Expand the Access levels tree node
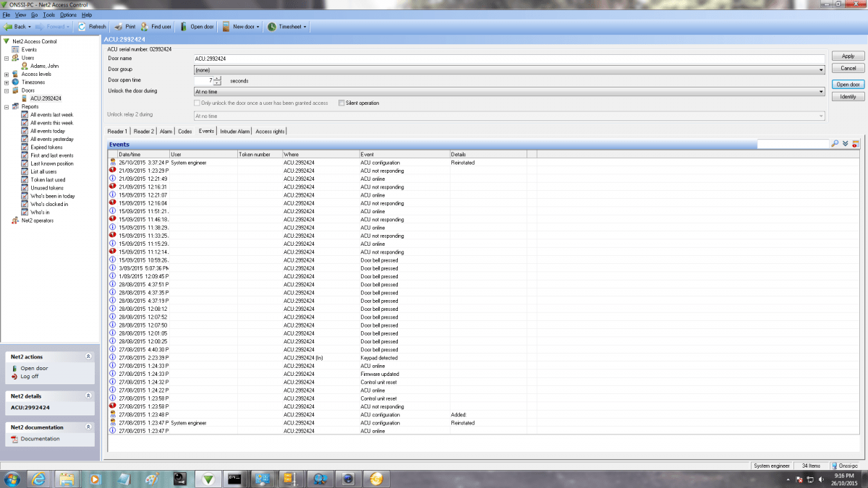The height and width of the screenshot is (488, 868). [x=7, y=74]
